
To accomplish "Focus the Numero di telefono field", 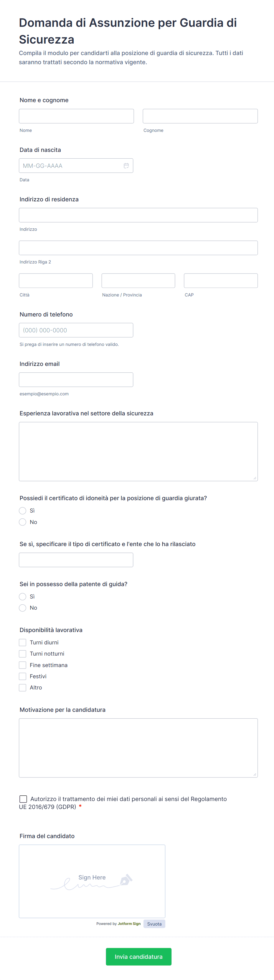I will click(x=76, y=330).
